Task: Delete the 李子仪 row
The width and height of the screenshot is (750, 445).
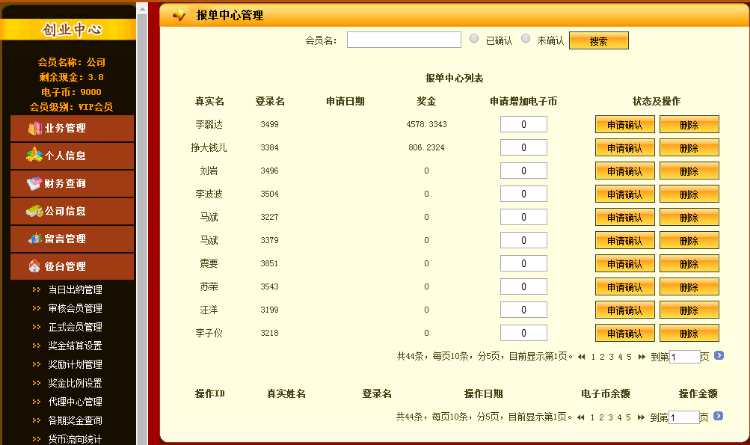Action: coord(689,334)
